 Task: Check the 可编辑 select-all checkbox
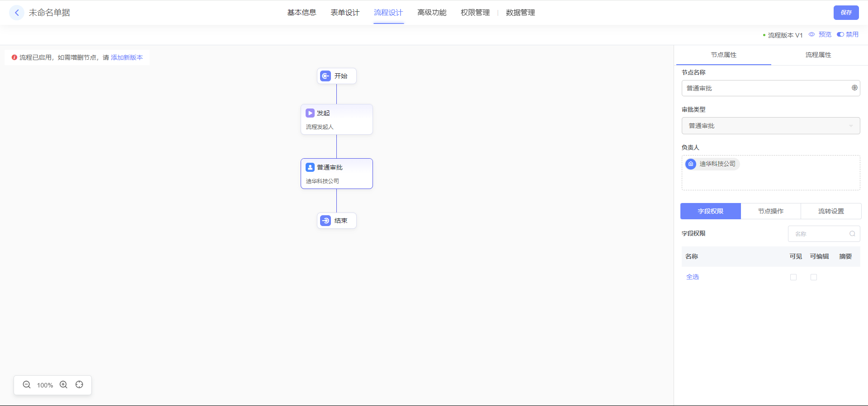tap(814, 277)
